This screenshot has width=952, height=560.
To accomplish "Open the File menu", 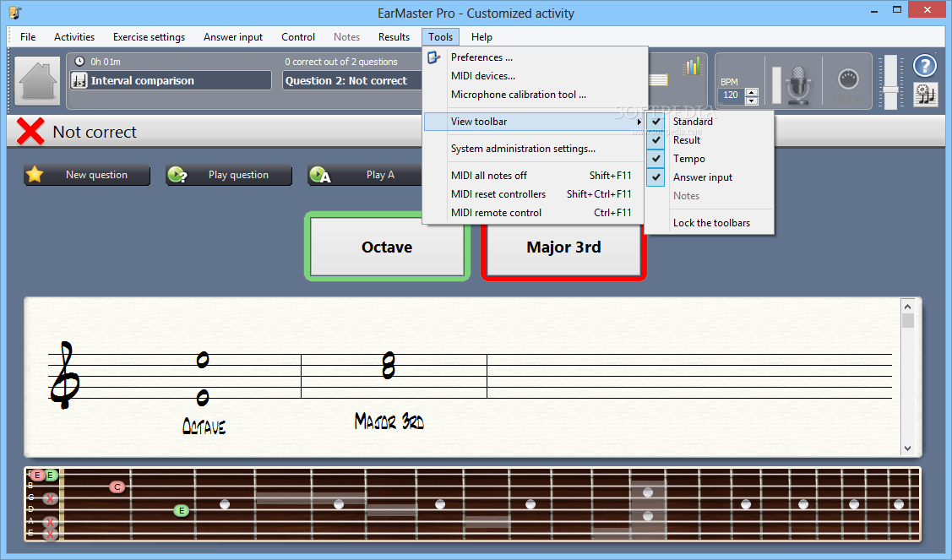I will [28, 37].
